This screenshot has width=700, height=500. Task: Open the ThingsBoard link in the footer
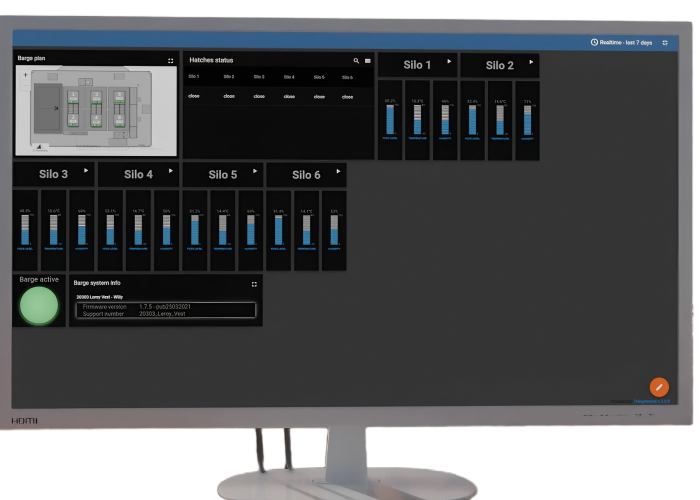point(651,401)
